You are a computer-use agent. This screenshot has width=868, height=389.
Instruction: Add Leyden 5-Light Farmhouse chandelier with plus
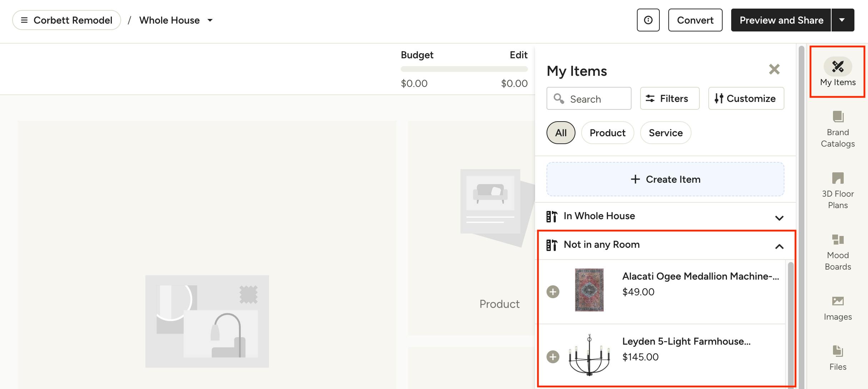pyautogui.click(x=553, y=357)
